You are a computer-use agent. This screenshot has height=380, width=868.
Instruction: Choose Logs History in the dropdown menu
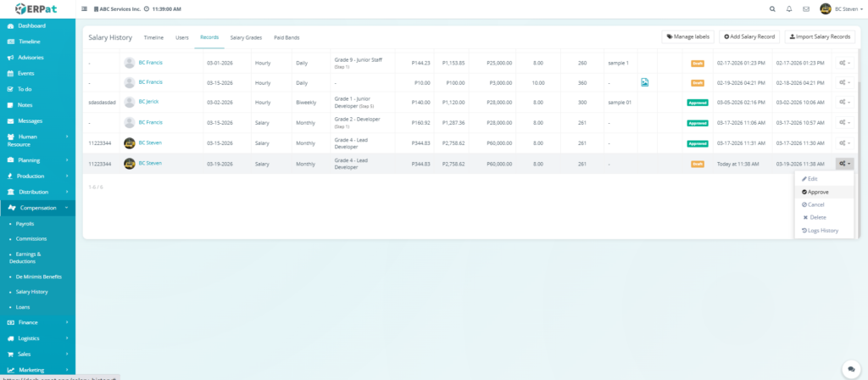tap(820, 231)
